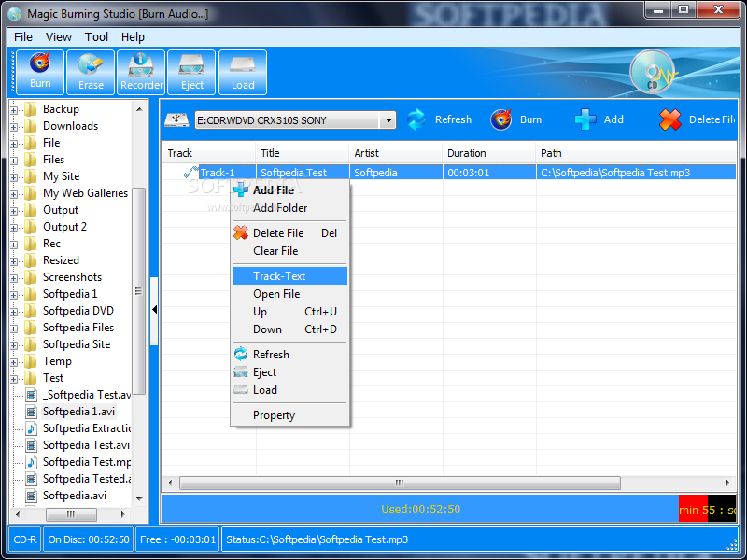Screen dimensions: 747x560
Task: Select Clear File in the context menu
Action: pyautogui.click(x=289, y=251)
